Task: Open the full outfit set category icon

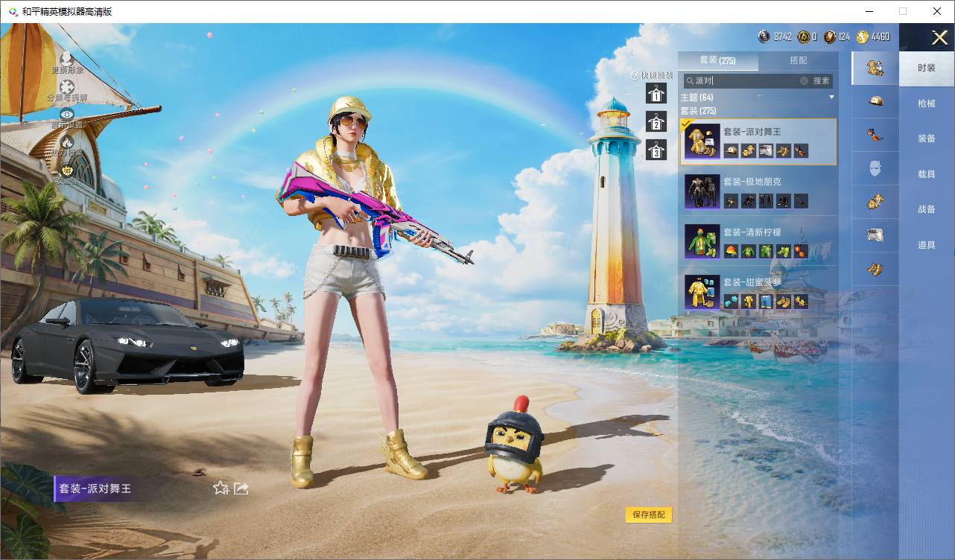Action: pyautogui.click(x=875, y=68)
